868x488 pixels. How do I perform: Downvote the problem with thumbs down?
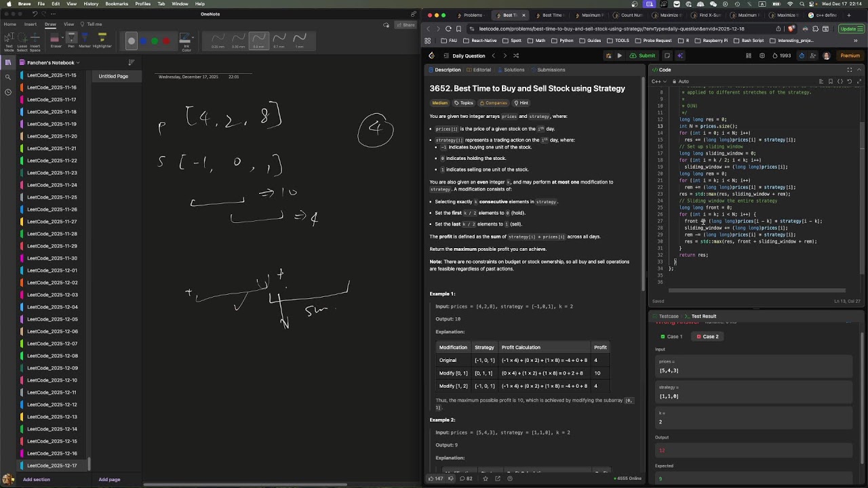[x=450, y=479]
